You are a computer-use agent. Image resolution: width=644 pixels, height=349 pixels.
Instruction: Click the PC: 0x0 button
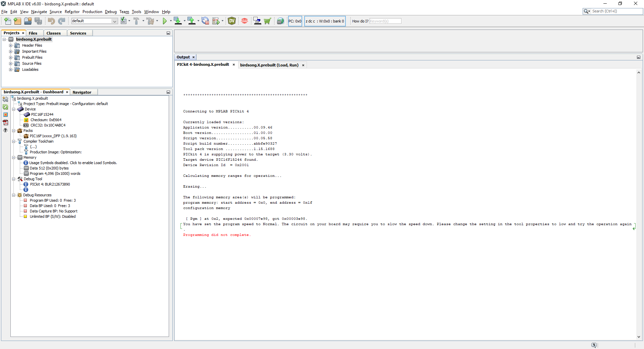tap(295, 21)
